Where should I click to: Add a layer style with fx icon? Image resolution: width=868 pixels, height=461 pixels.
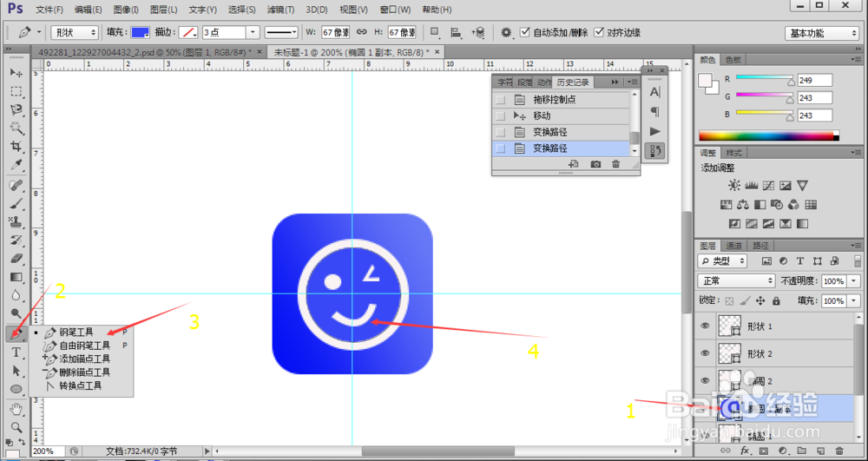(x=745, y=451)
